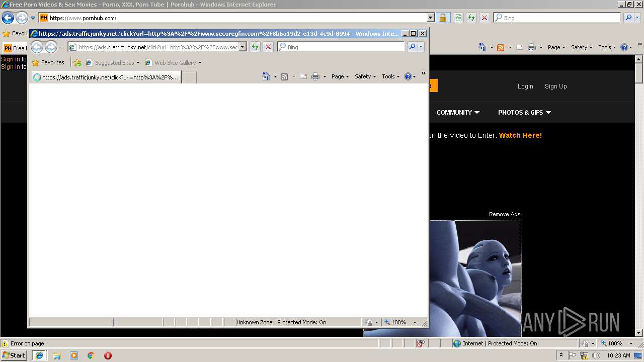Open Windows Explorer folder from taskbar
The width and height of the screenshot is (644, 362).
[x=57, y=355]
